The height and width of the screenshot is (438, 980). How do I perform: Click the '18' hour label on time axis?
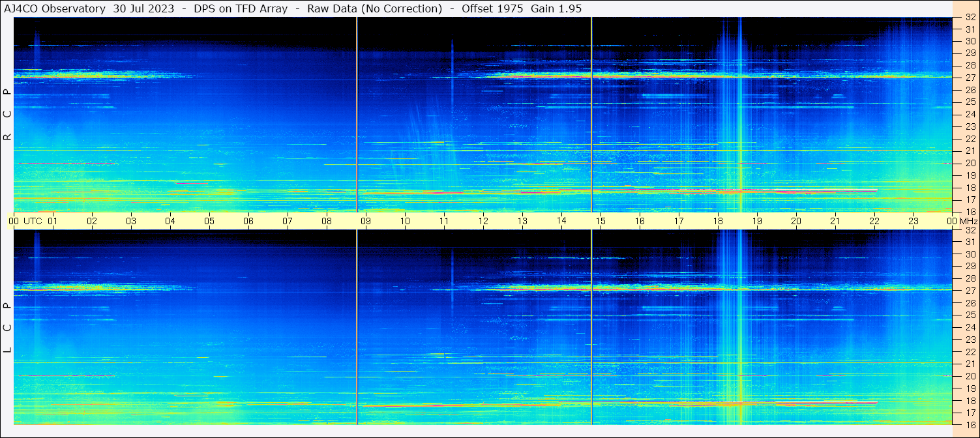point(718,221)
